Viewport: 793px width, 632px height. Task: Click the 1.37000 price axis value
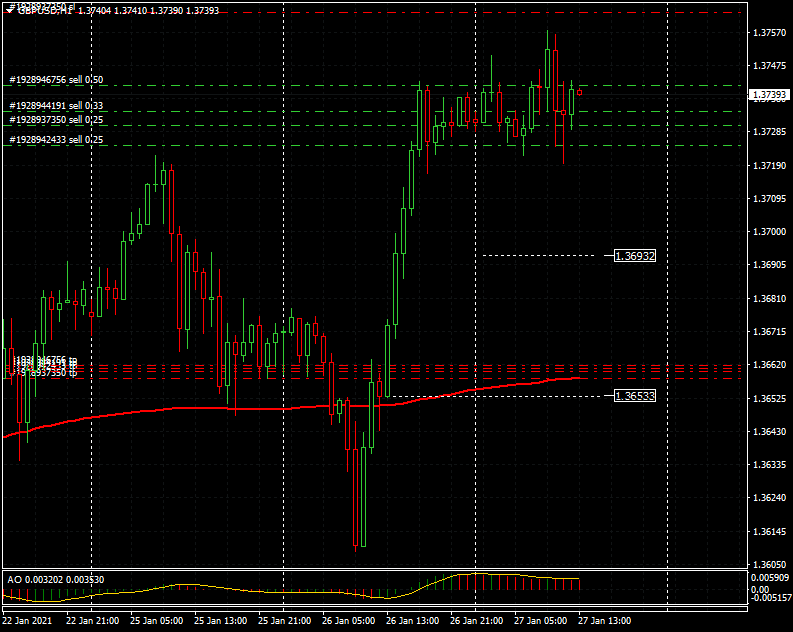point(770,232)
